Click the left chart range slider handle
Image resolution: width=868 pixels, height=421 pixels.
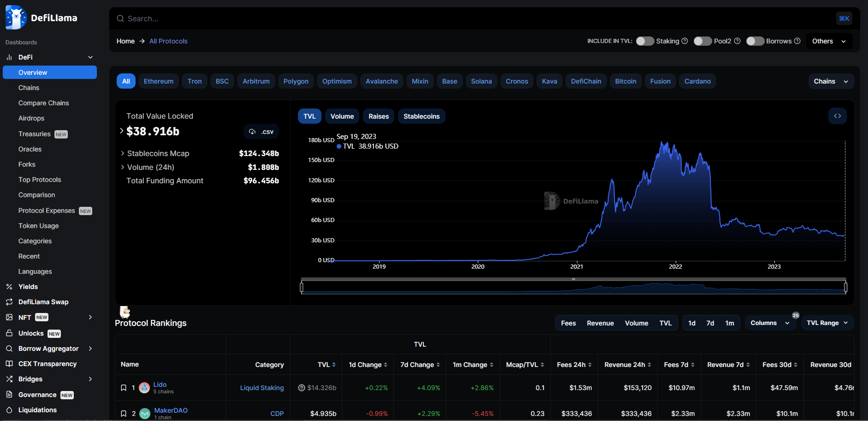coord(302,287)
